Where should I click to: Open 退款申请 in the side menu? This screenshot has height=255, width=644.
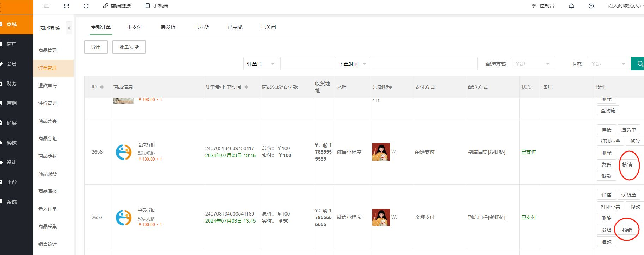point(48,86)
